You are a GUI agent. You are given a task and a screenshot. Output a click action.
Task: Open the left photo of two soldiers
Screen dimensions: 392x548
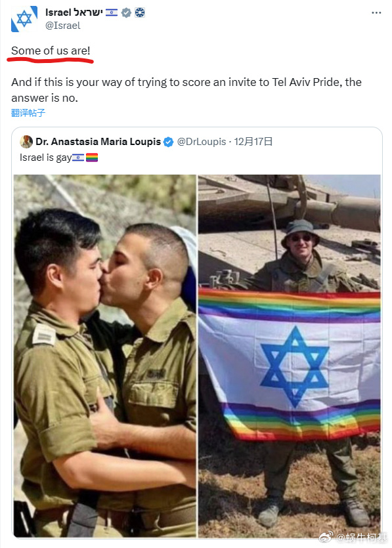[105, 356]
